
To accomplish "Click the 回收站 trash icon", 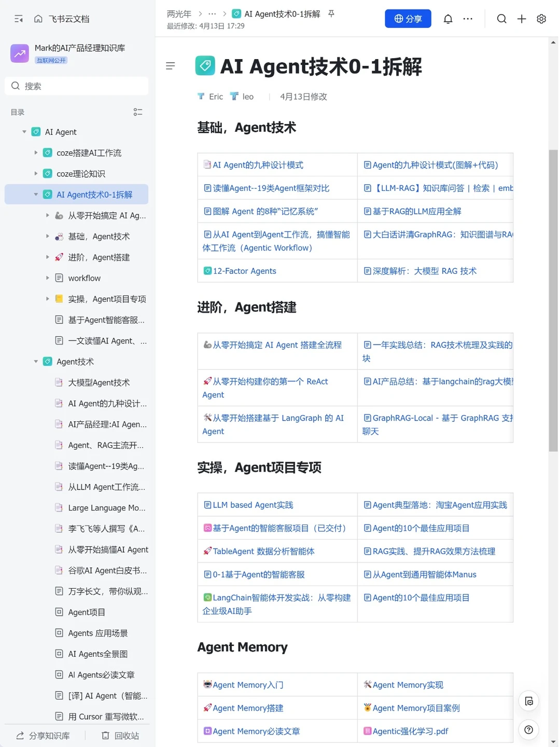I will [106, 736].
